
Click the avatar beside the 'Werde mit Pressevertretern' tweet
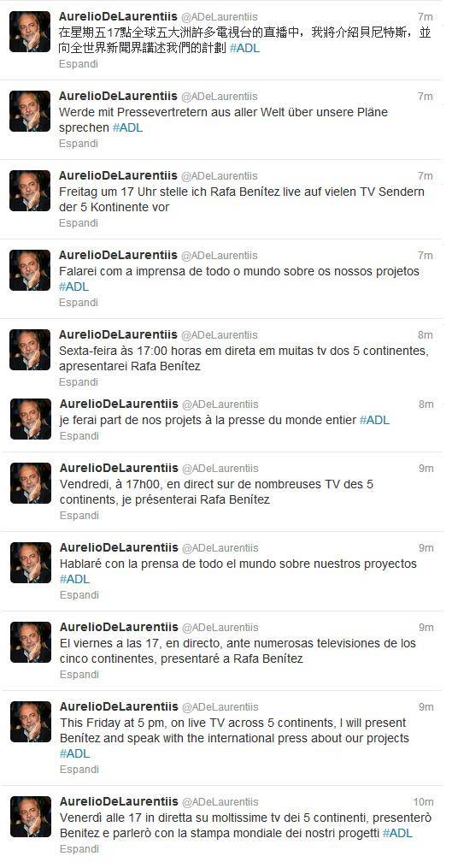tap(30, 111)
